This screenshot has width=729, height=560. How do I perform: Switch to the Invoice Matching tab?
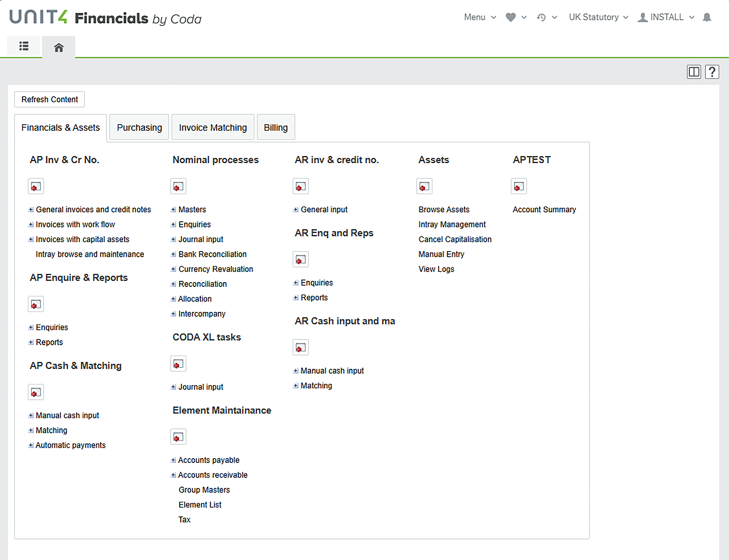pos(212,127)
